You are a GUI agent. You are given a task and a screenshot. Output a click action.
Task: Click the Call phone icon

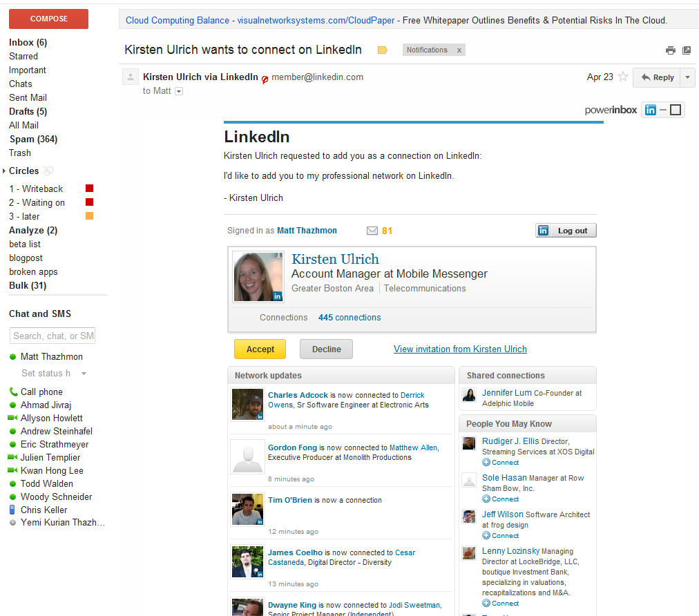point(13,392)
